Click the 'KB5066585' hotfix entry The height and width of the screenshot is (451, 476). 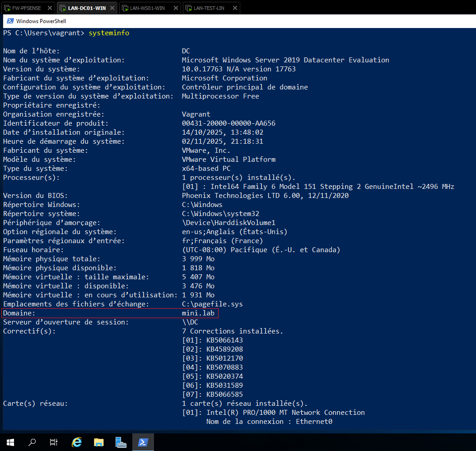tap(224, 395)
